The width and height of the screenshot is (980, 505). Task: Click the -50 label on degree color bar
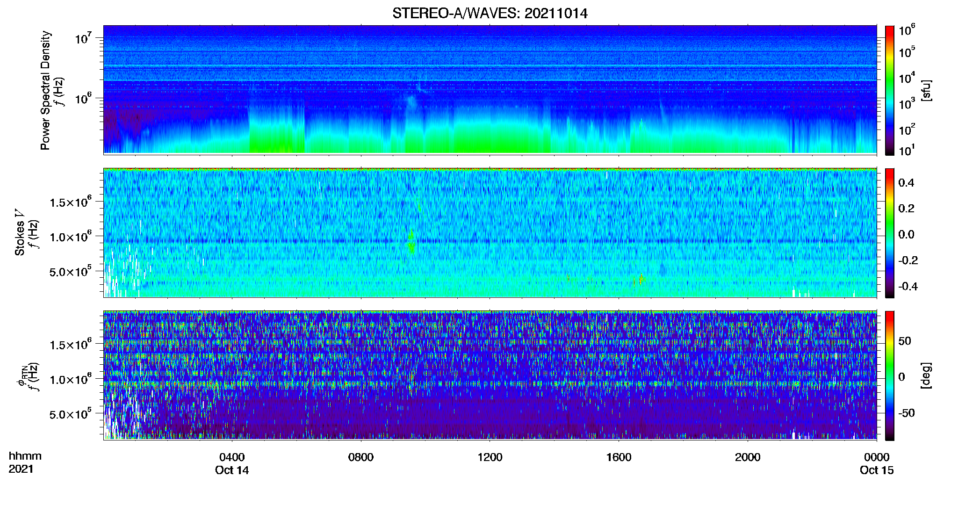coord(907,413)
